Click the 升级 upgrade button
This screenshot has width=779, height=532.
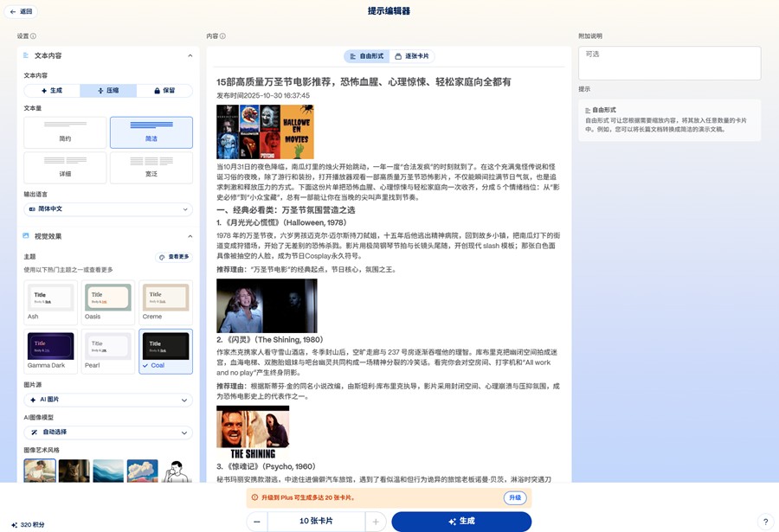[x=515, y=498]
